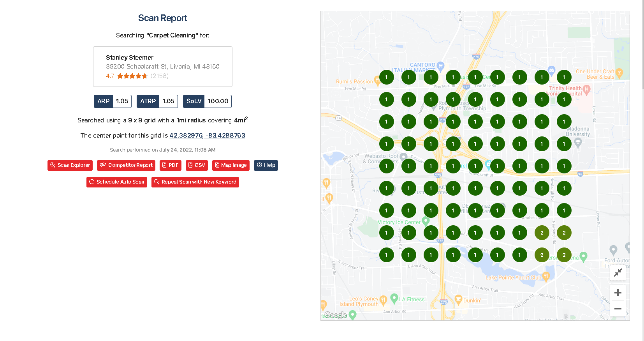This screenshot has width=644, height=341.
Task: Zoom in on the map
Action: tap(618, 293)
